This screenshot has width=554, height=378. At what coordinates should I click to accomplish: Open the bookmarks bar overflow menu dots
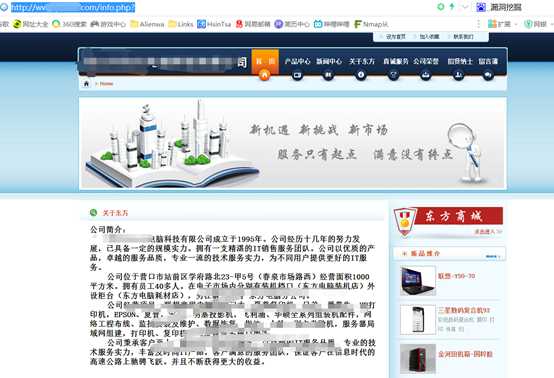(x=478, y=24)
